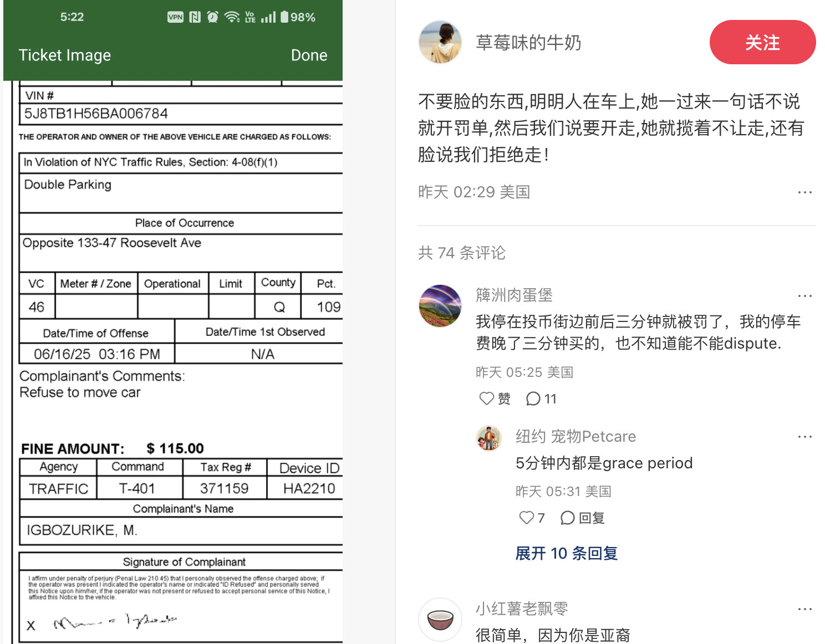
Task: Click the commenter name 簰洲肉蛋堡
Action: click(514, 295)
